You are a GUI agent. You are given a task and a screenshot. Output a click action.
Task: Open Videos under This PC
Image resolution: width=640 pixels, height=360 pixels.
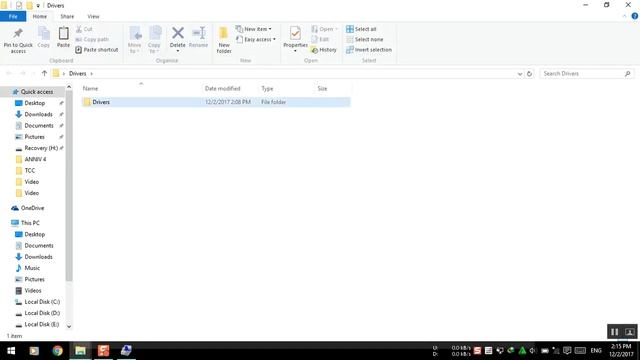33,291
